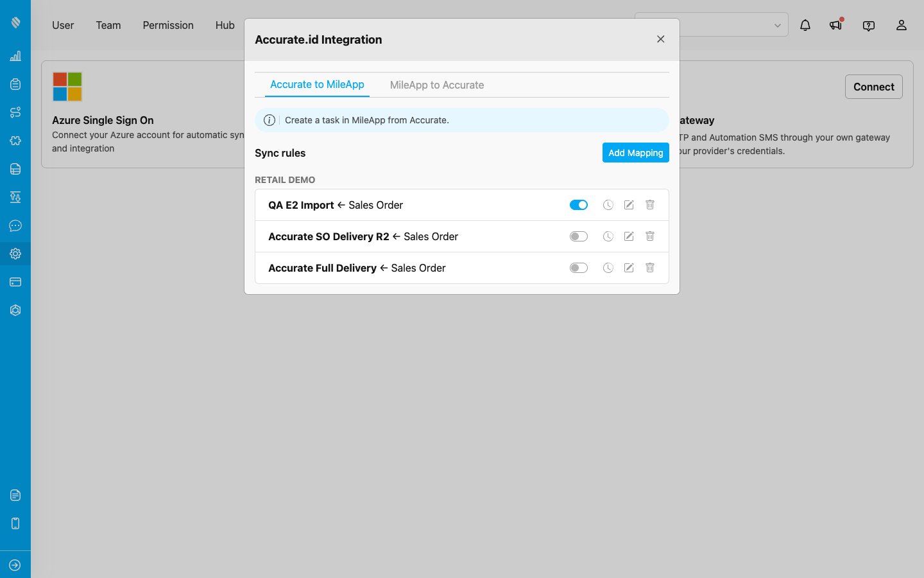Open the Hub tab

pos(225,25)
